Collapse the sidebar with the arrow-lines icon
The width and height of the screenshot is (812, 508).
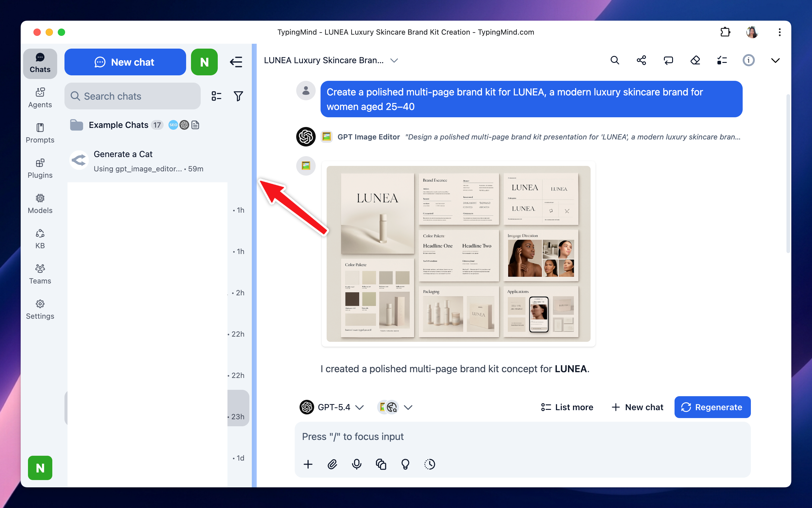click(236, 62)
